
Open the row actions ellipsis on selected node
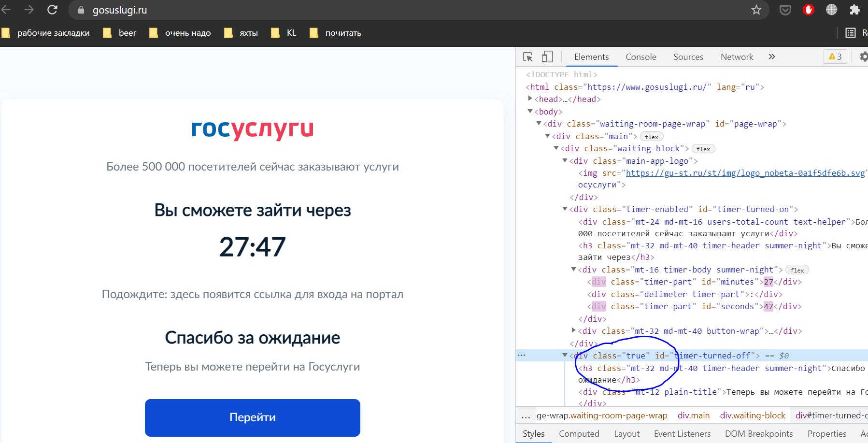coord(521,355)
